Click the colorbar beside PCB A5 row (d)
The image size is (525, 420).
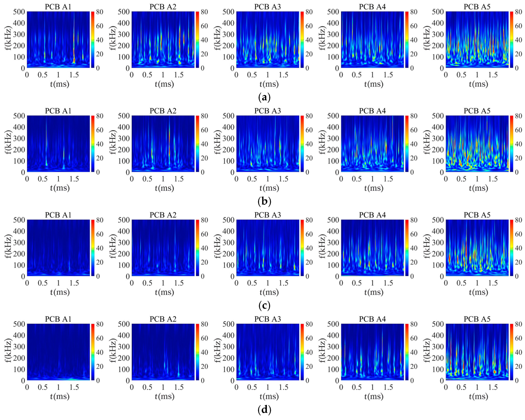pos(512,352)
